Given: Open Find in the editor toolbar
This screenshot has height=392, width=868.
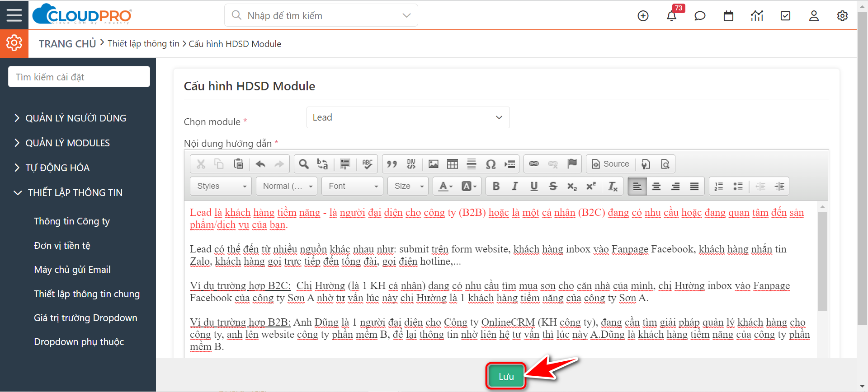Looking at the screenshot, I should 304,164.
